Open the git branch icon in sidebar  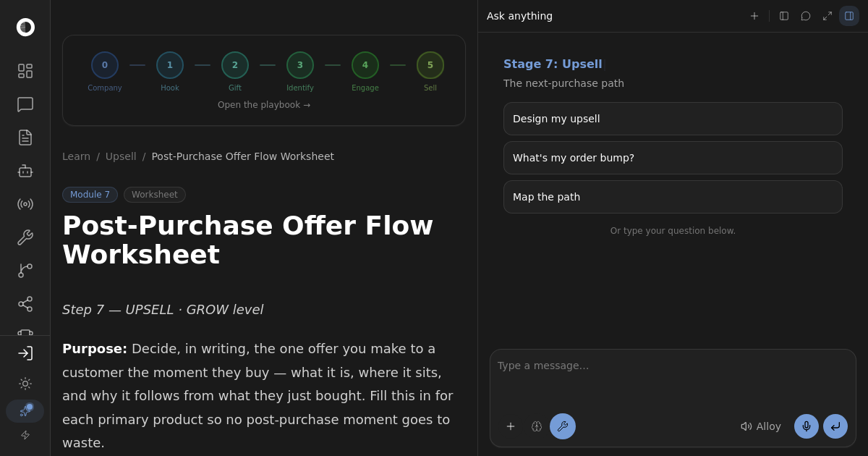tap(25, 271)
